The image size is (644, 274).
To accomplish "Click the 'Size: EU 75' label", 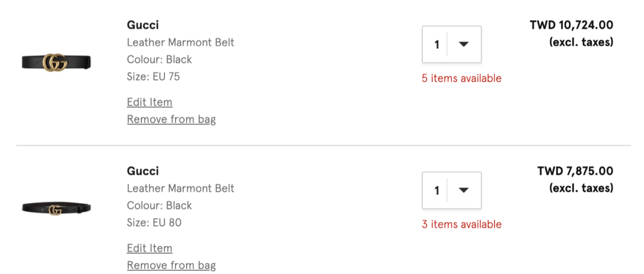I will click(x=153, y=76).
